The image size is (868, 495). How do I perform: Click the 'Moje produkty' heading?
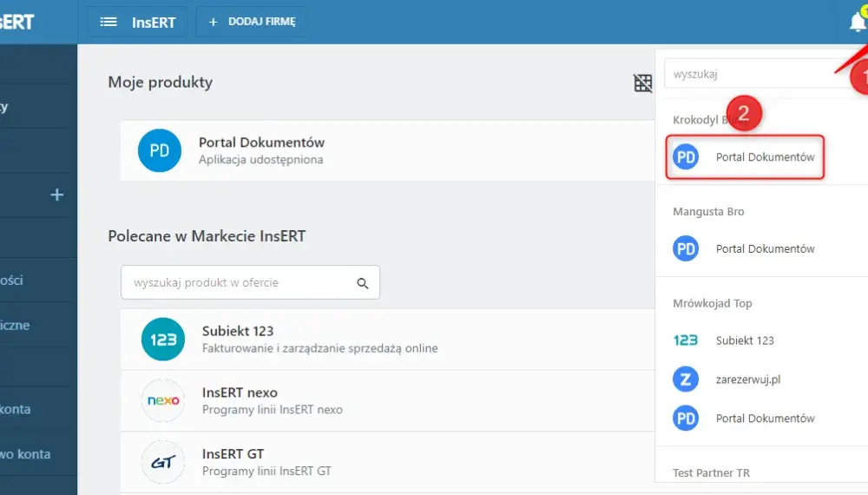click(160, 82)
